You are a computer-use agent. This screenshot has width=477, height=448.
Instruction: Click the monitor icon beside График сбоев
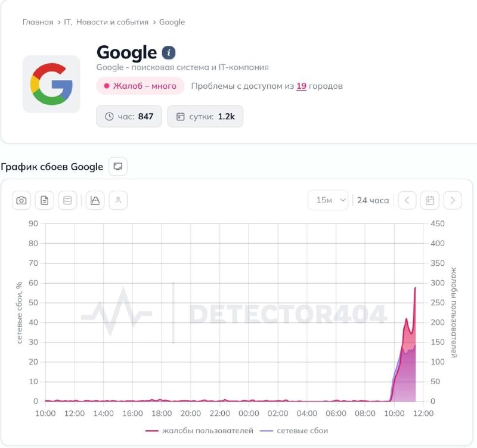118,167
